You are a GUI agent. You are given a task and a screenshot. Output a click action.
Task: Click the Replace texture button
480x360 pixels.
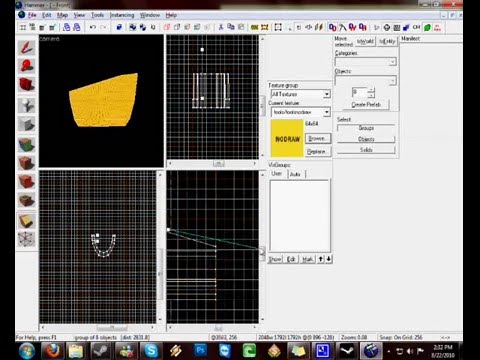coord(318,151)
